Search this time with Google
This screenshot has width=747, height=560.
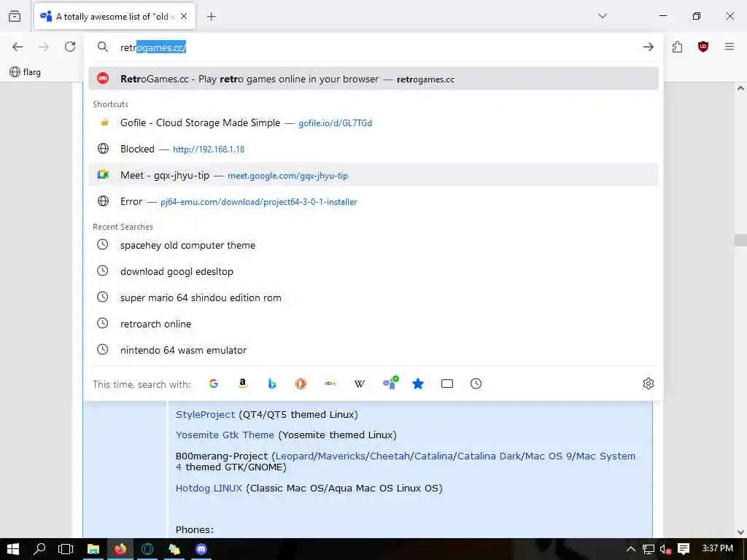point(214,384)
